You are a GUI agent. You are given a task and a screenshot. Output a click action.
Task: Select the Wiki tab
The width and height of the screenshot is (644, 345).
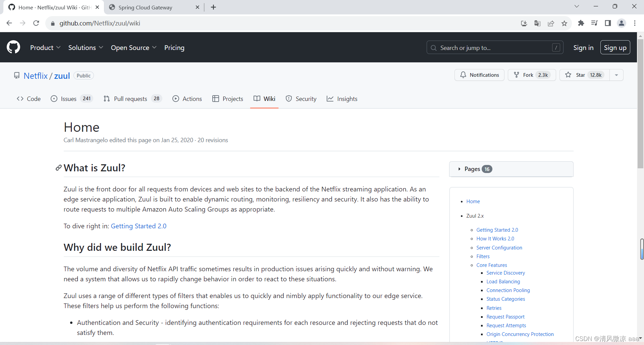tap(264, 99)
